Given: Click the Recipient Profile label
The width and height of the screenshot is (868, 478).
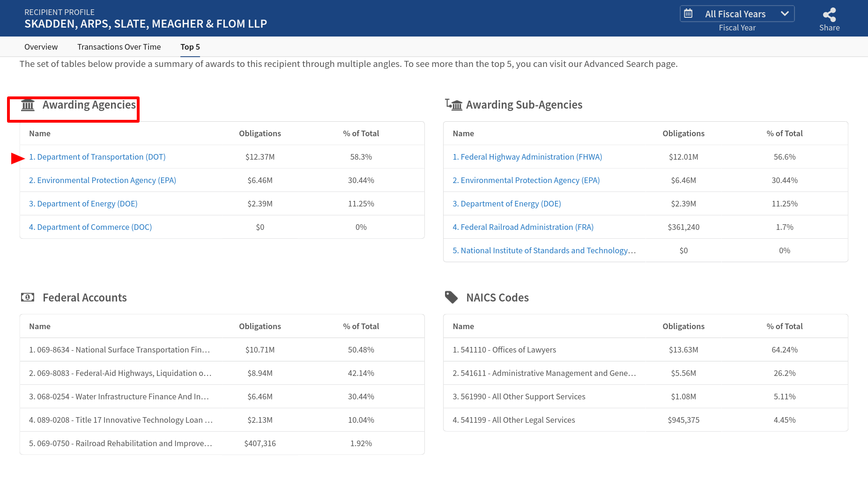Looking at the screenshot, I should (59, 12).
